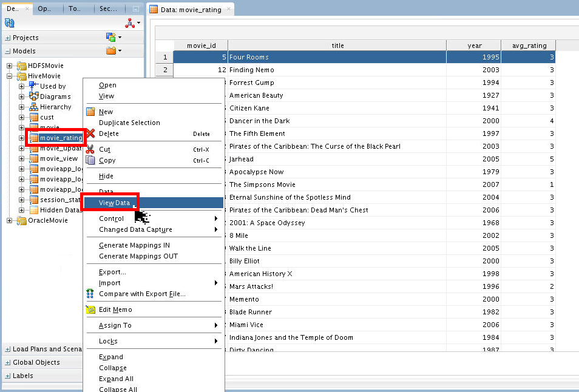Click the Edit Memo note icon
The height and width of the screenshot is (392, 579).
point(90,309)
